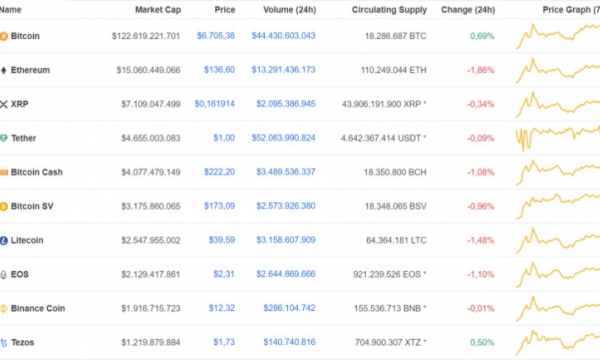
Task: Click Bitcoin Cash volume $3.489.536.337
Action: pos(286,172)
